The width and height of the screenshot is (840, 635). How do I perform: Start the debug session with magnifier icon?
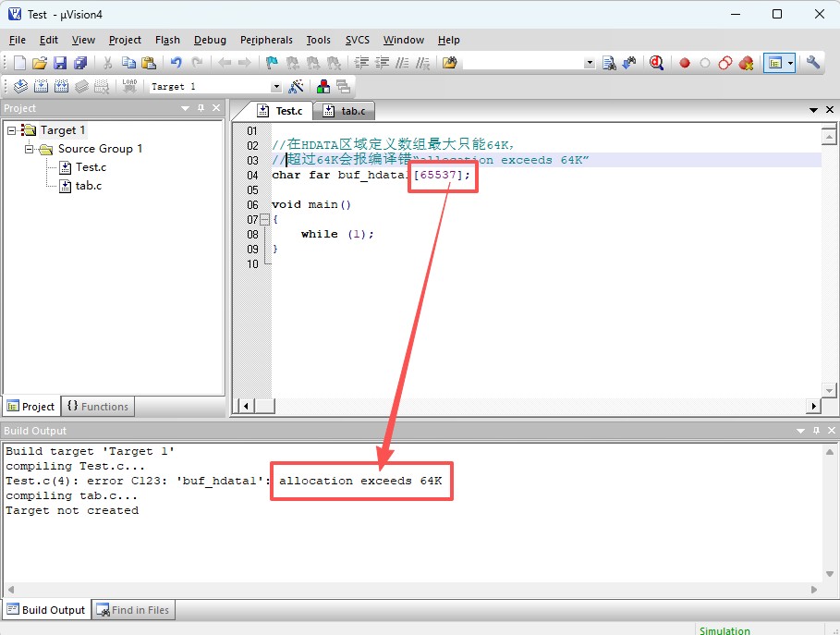(657, 63)
